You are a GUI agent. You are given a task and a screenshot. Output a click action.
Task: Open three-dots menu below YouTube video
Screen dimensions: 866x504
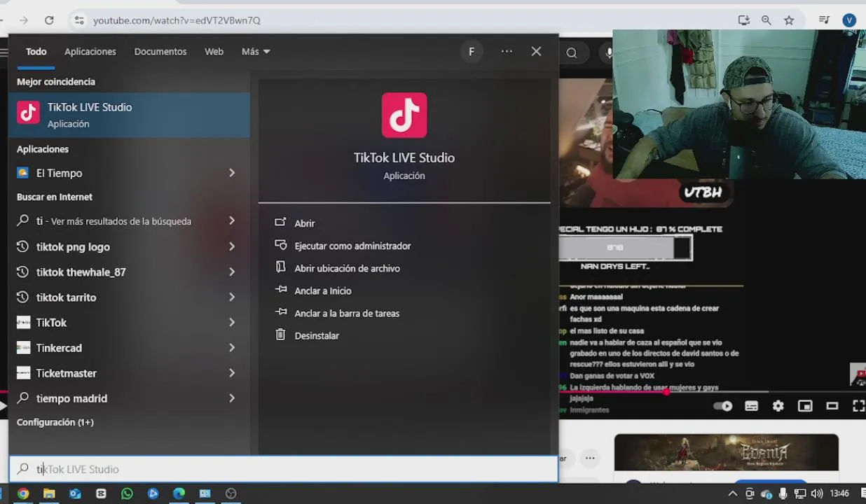(x=590, y=458)
